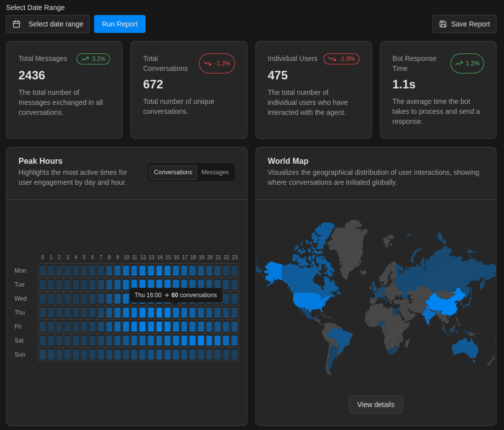Switch Peak Hours to Conversations view
The height and width of the screenshot is (430, 504).
coord(173,172)
